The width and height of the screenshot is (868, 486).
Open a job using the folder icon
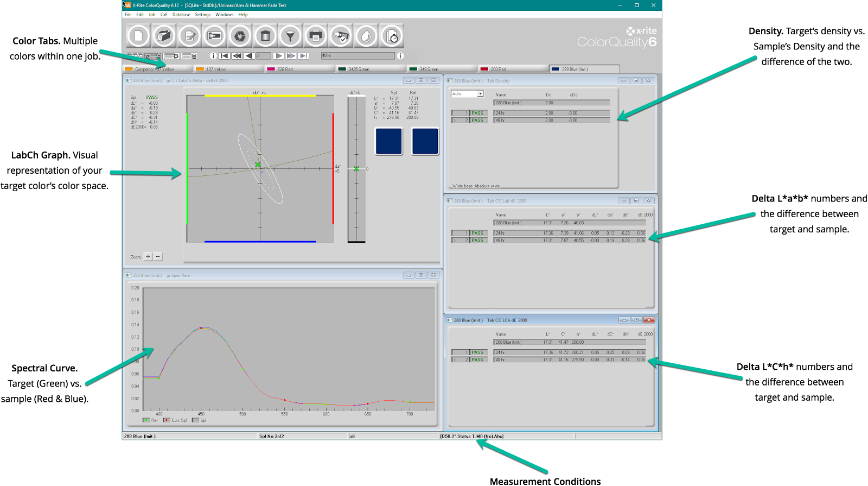(163, 36)
